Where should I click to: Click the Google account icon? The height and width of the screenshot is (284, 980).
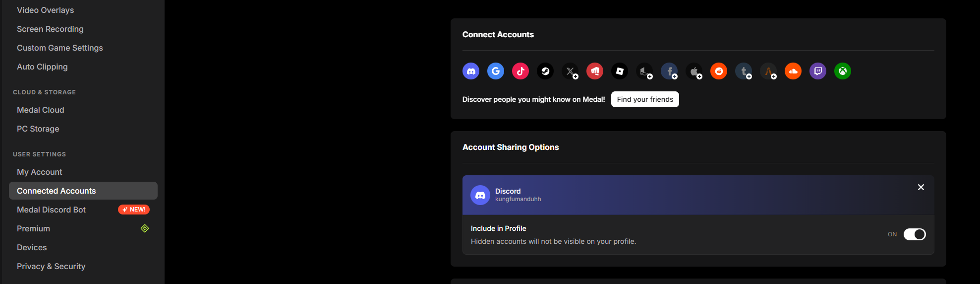point(496,71)
